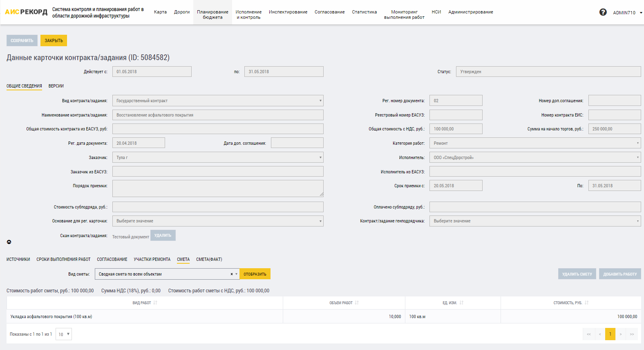
Task: Open the help question mark icon
Action: pos(603,12)
